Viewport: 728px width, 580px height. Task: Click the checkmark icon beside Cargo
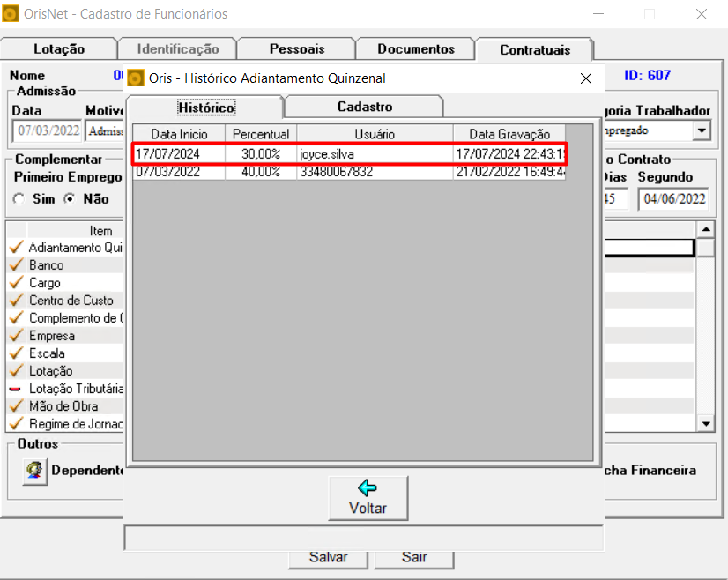pos(15,283)
